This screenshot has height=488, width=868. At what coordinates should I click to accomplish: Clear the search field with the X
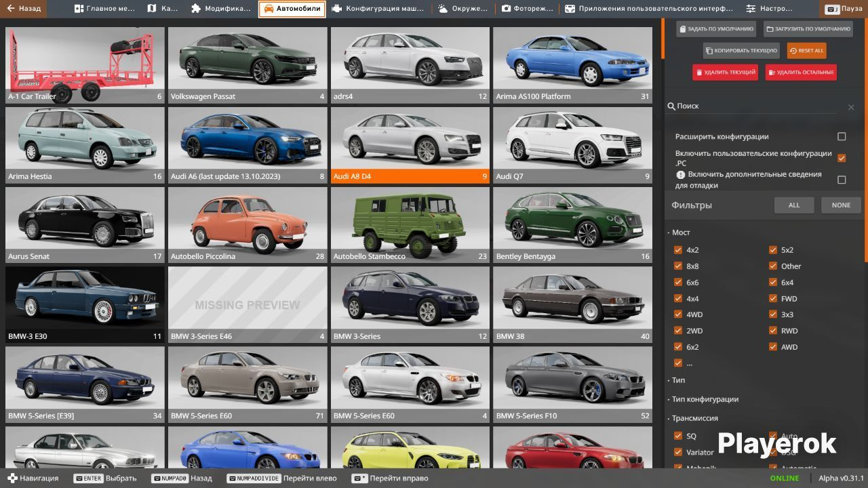[851, 107]
